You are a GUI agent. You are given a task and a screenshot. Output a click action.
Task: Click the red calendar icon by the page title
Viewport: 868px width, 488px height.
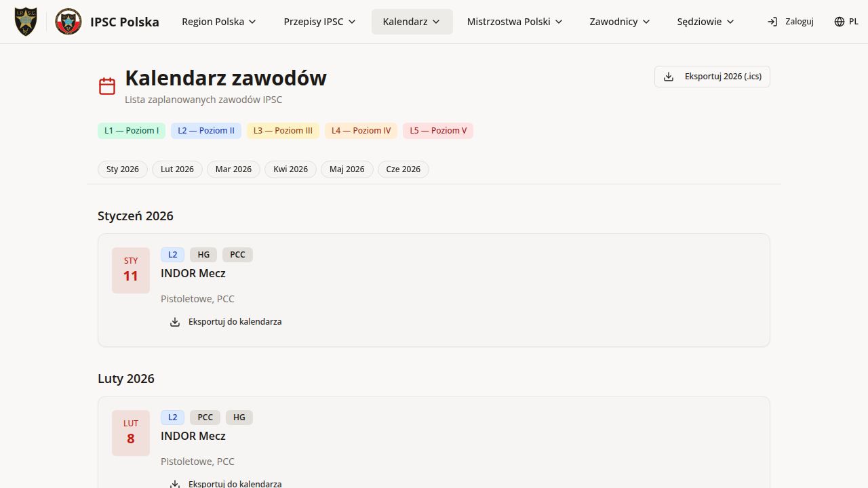107,86
